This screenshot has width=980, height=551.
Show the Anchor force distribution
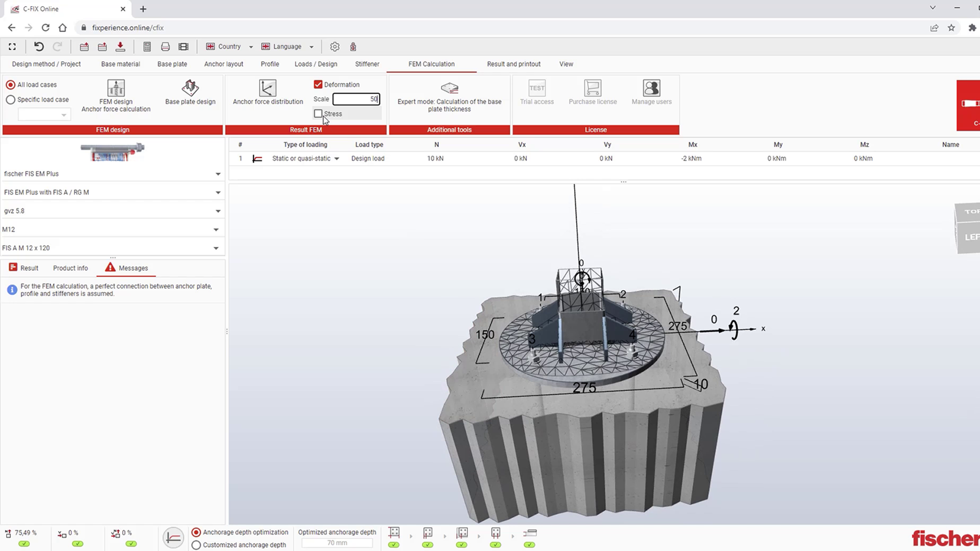[268, 88]
